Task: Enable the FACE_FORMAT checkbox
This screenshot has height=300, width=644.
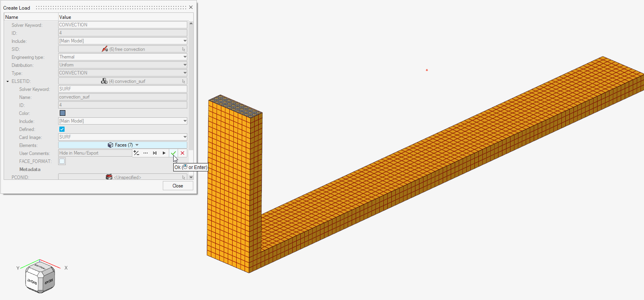Action: (62, 161)
